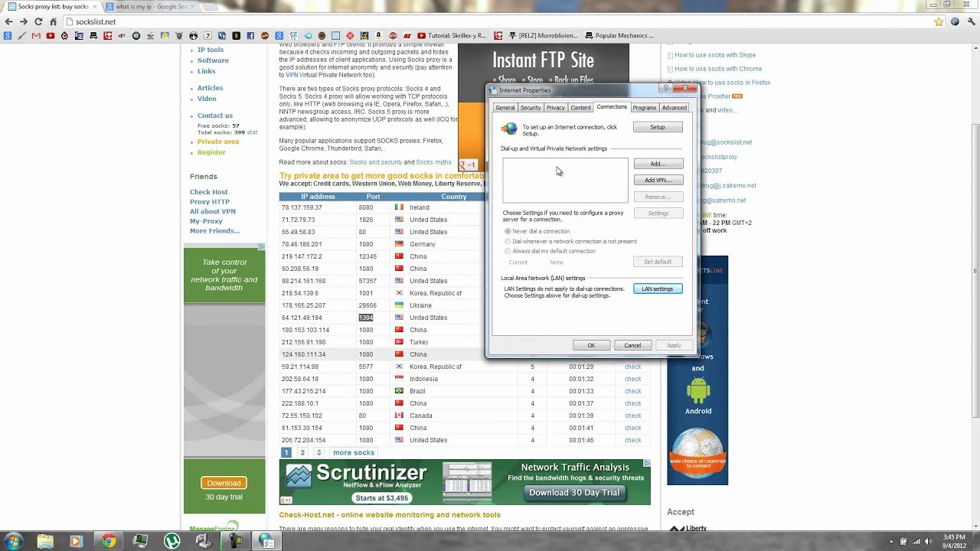Click the Setup button

[x=658, y=127]
